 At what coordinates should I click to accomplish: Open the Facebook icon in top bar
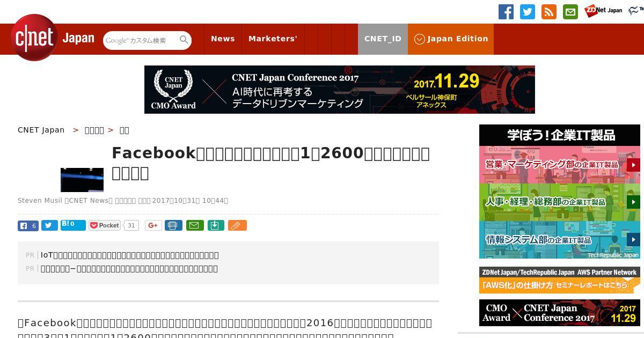[x=506, y=12]
